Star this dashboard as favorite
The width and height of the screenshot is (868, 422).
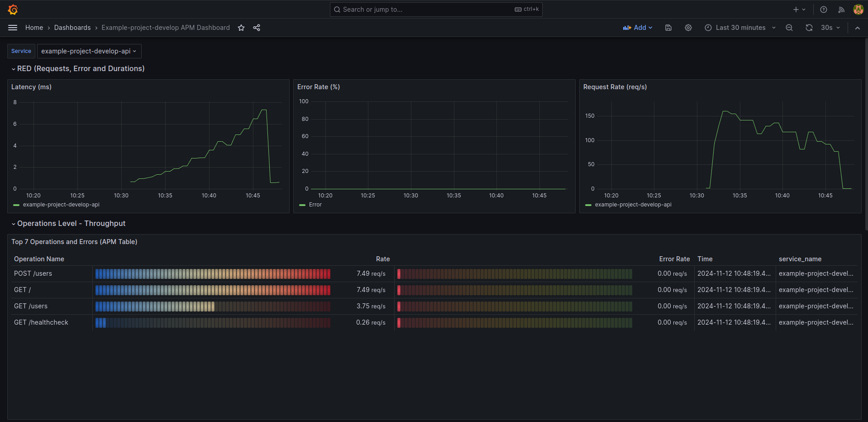tap(241, 28)
